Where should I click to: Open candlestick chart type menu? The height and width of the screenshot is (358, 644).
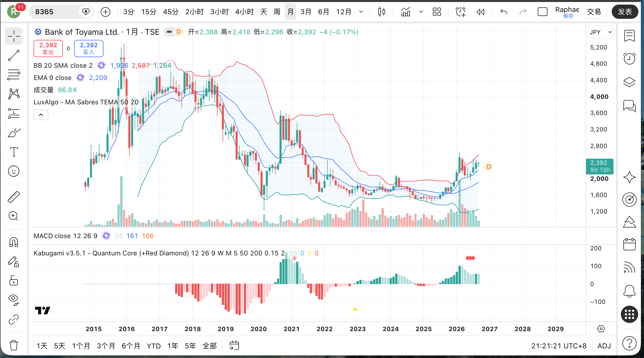click(x=381, y=12)
